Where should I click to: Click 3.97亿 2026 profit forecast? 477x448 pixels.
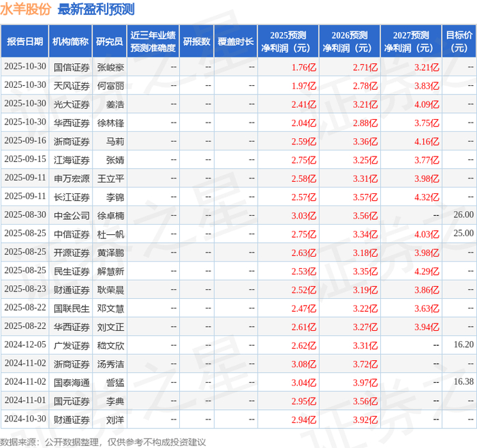point(365,383)
